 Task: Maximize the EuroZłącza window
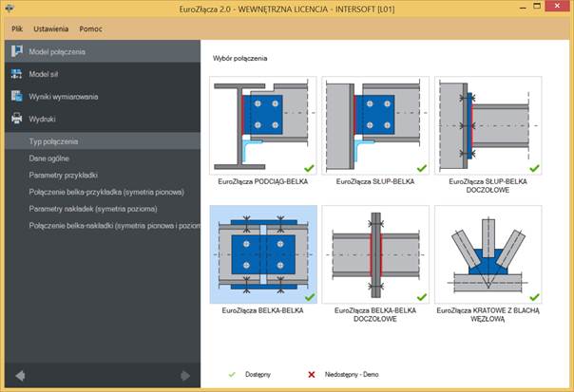pos(537,6)
